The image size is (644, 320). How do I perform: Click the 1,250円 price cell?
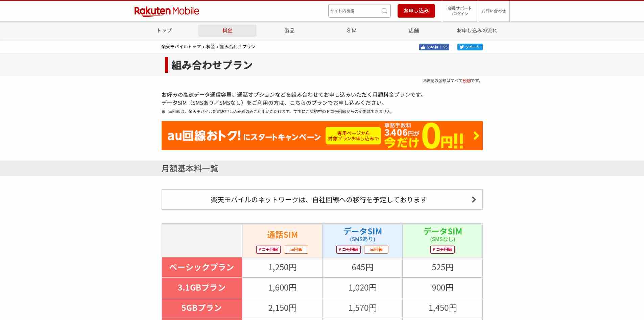[282, 267]
